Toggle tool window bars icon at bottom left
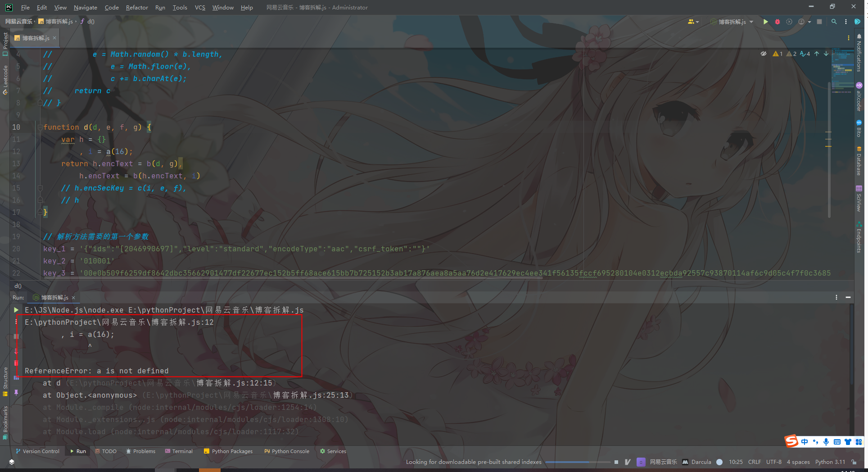Viewport: 868px width, 472px height. pyautogui.click(x=12, y=462)
